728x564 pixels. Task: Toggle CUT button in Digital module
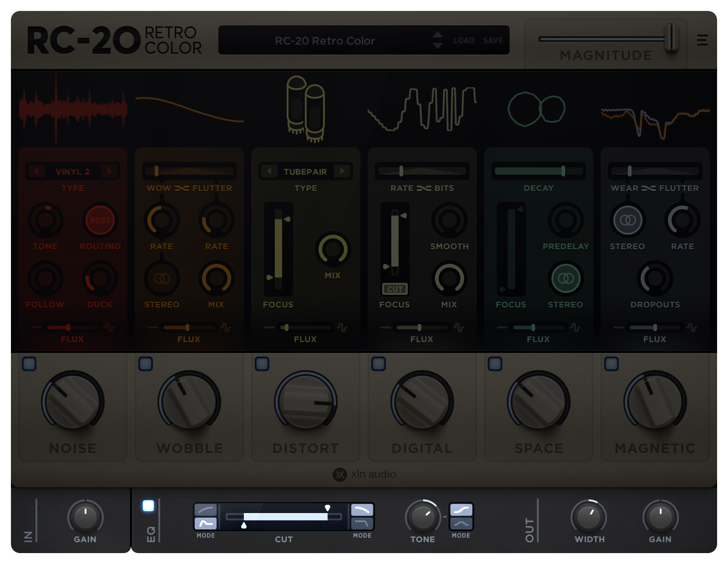point(394,289)
